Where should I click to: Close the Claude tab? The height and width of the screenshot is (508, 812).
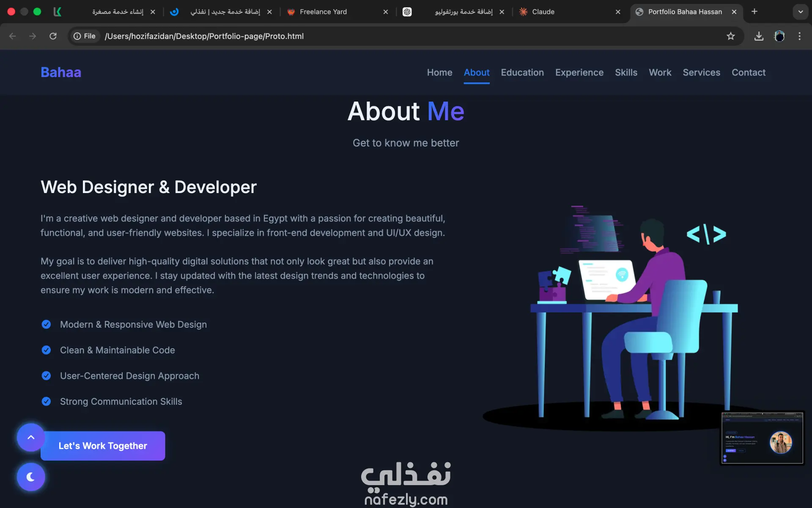tap(618, 12)
